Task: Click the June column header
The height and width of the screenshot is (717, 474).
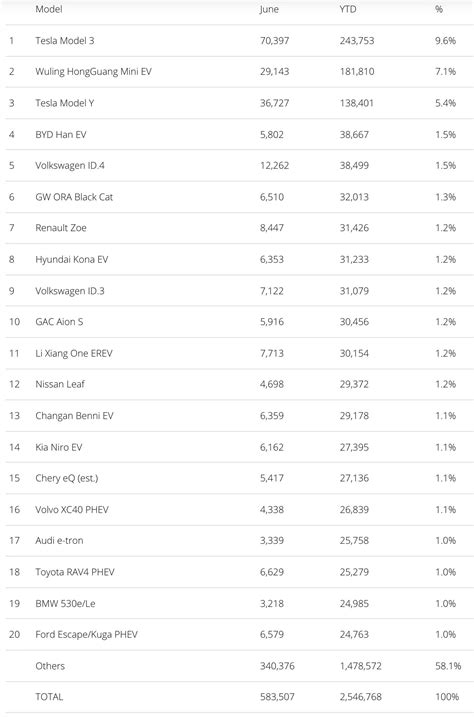Action: pyautogui.click(x=269, y=9)
